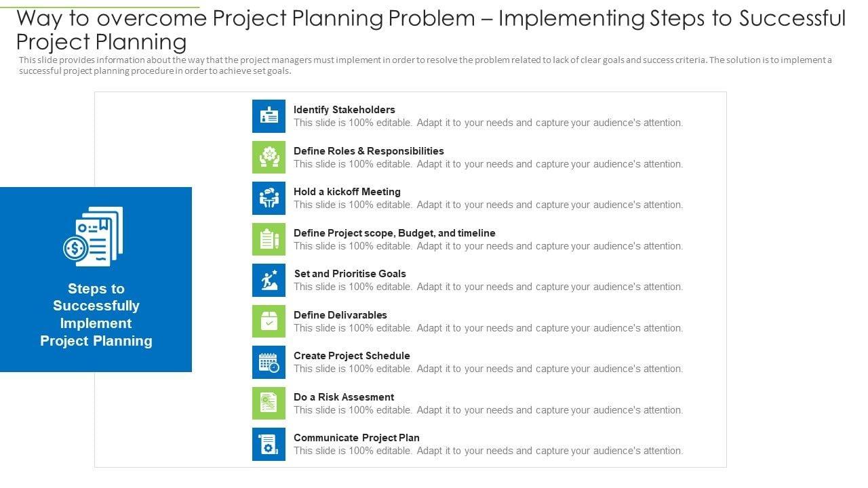Viewport: 868px width, 488px height.
Task: Click the kickoff Meeting people icon
Action: pyautogui.click(x=269, y=198)
